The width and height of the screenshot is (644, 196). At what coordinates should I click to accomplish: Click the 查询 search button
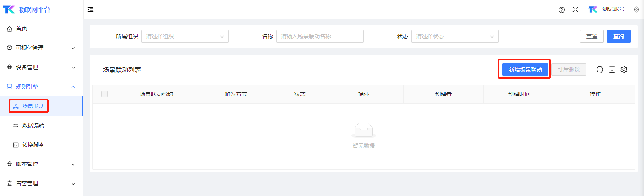[619, 36]
